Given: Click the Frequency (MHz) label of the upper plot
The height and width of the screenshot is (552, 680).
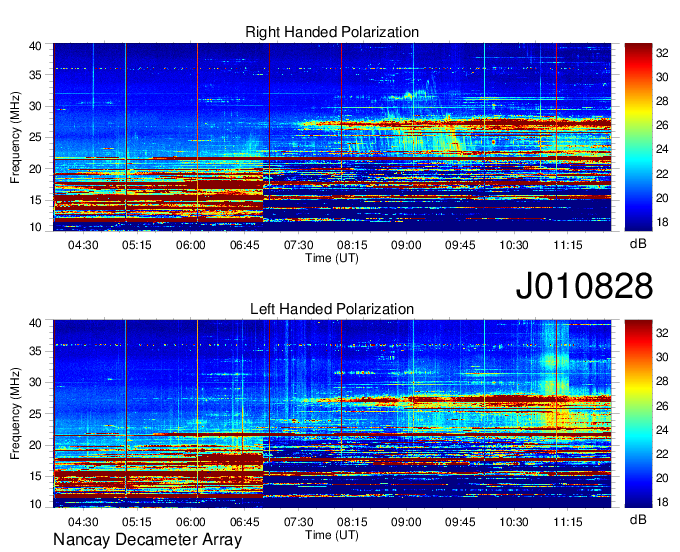Looking at the screenshot, I should pos(15,137).
